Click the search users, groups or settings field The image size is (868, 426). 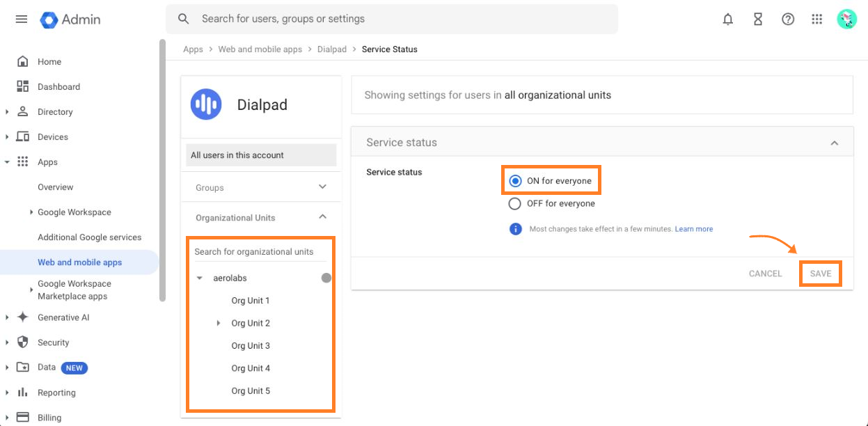(x=392, y=19)
